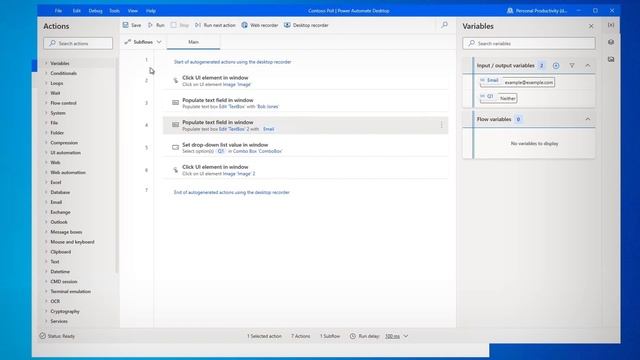
Task: Select the Q1 input variable
Action: click(498, 98)
